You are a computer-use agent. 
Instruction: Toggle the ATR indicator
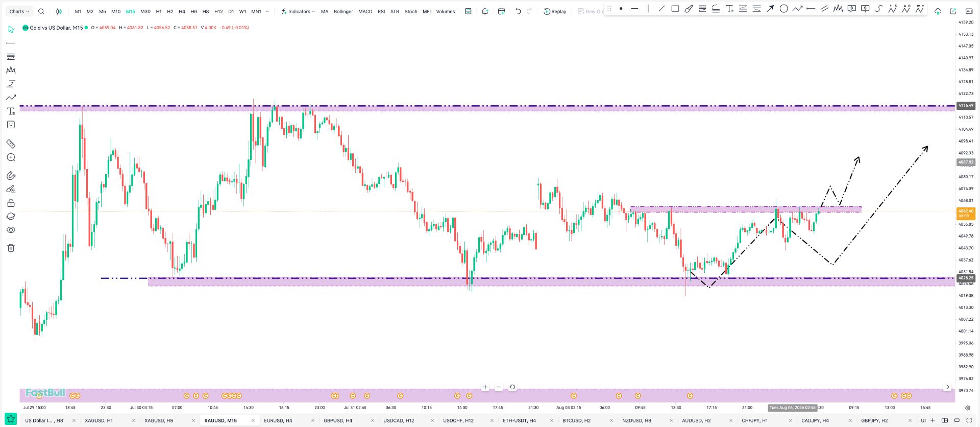point(395,11)
